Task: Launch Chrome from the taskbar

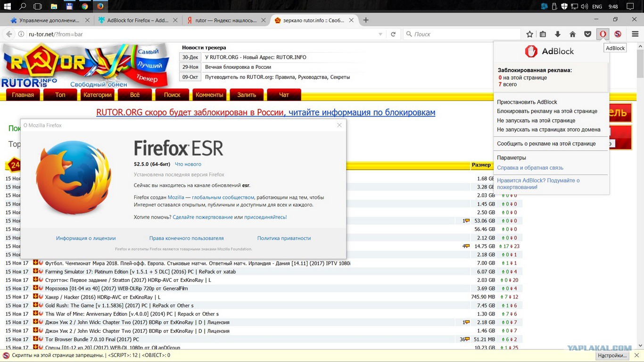Action: tap(84, 7)
